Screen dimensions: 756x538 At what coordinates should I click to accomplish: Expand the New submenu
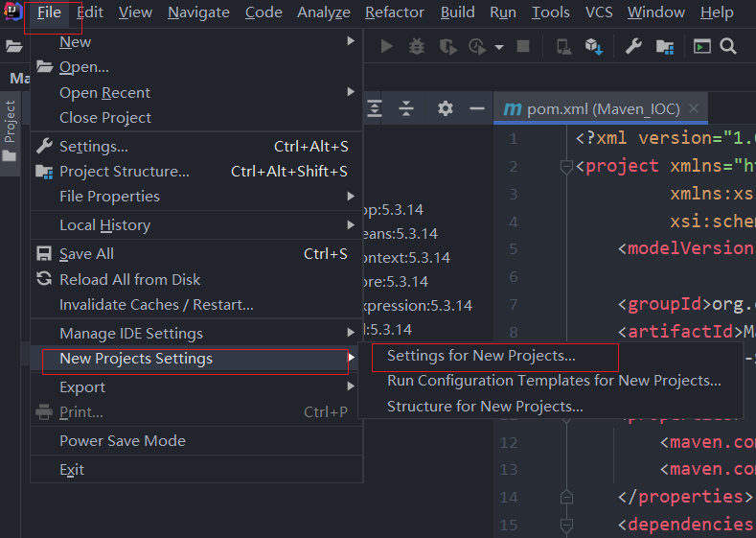tap(196, 42)
